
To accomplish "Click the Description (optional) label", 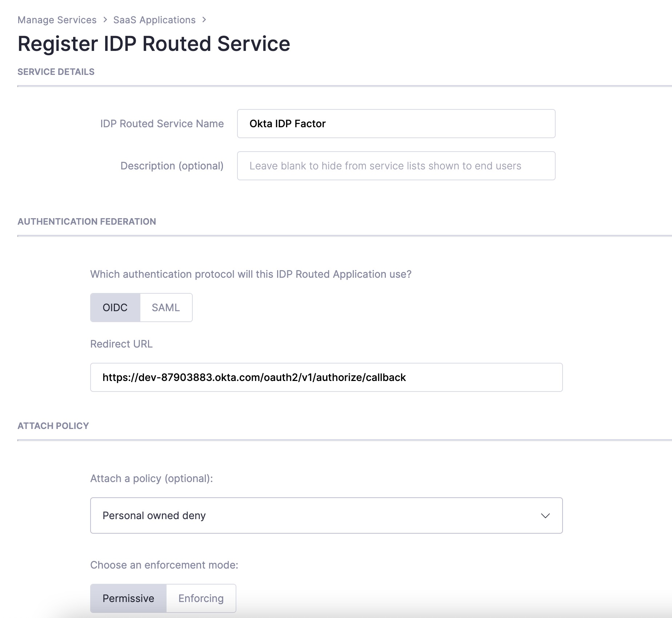I will pyautogui.click(x=172, y=166).
